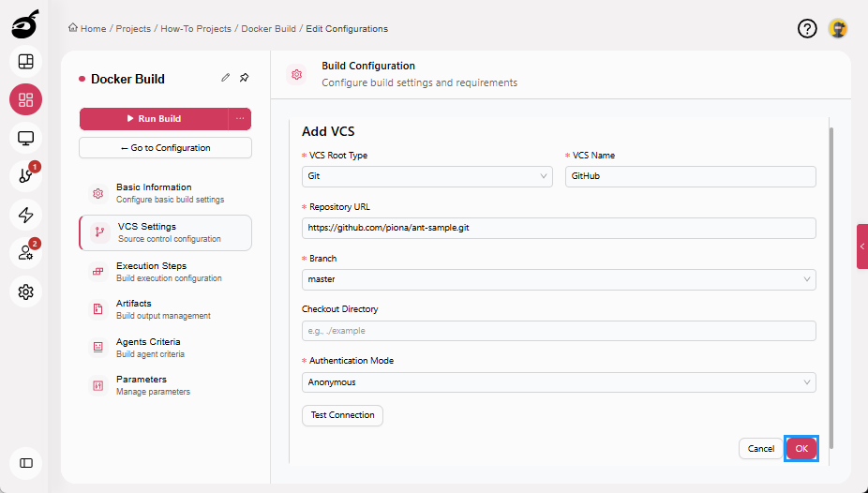Image resolution: width=868 pixels, height=493 pixels.
Task: Click the Docker Build title
Action: click(127, 79)
